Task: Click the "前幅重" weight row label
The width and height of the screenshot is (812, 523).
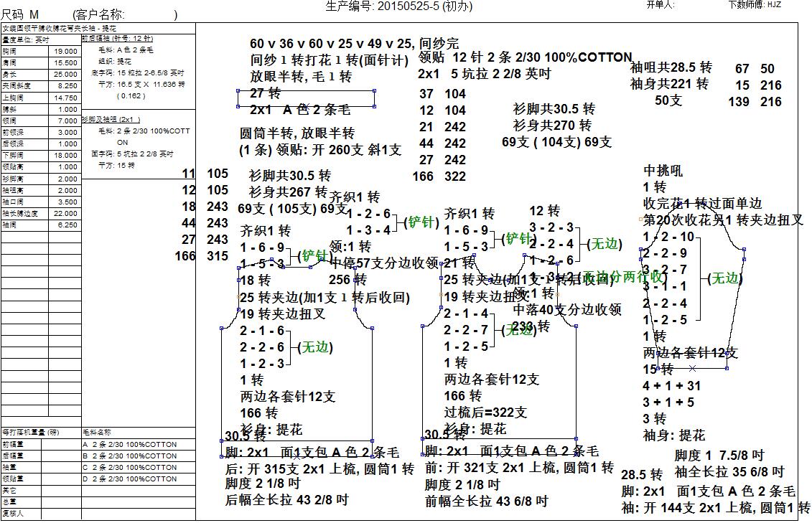Action: [x=12, y=444]
